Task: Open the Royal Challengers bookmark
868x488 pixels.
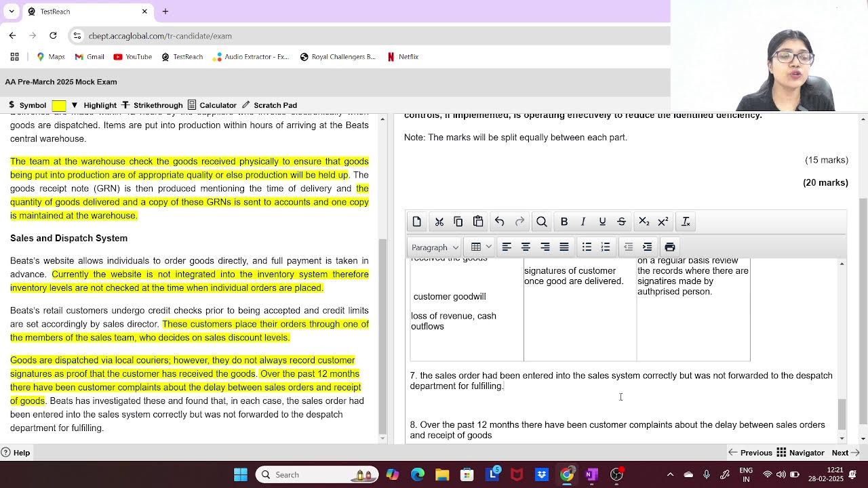Action: pos(338,57)
